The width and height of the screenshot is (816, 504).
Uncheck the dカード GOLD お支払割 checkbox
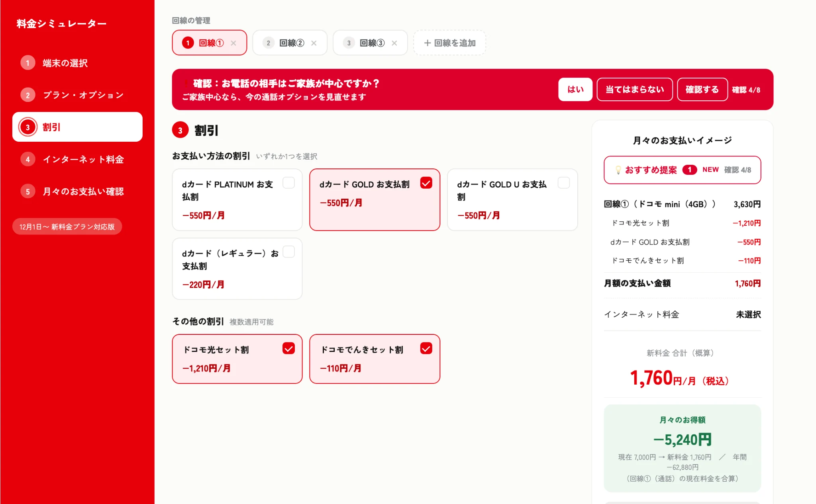pos(426,183)
